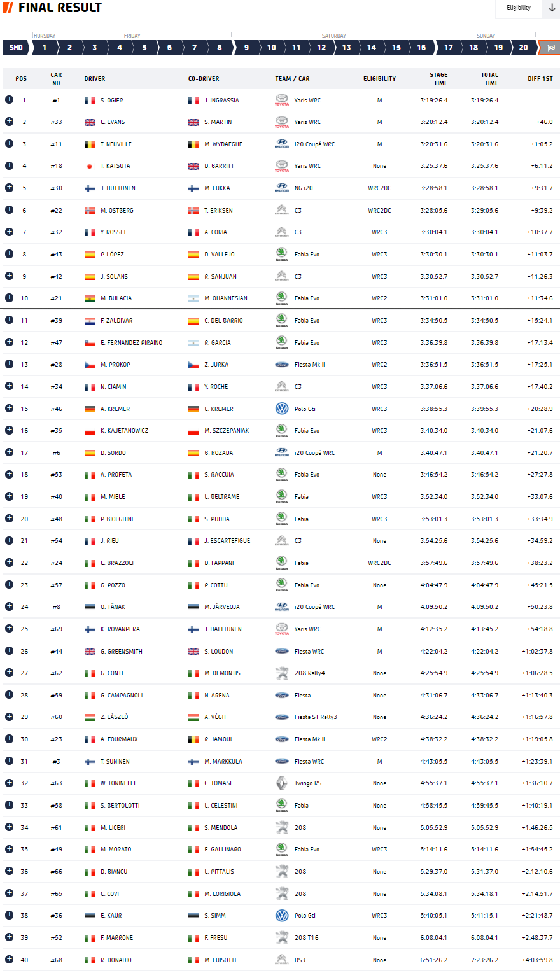The height and width of the screenshot is (973, 560).
Task: Select the SHD shakedown stage tab
Action: tap(16, 47)
